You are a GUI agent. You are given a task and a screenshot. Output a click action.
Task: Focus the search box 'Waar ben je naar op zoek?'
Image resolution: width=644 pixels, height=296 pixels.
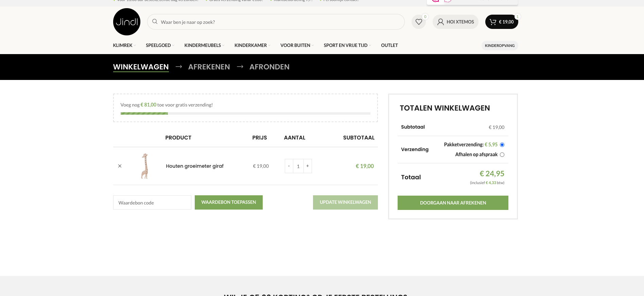point(276,22)
